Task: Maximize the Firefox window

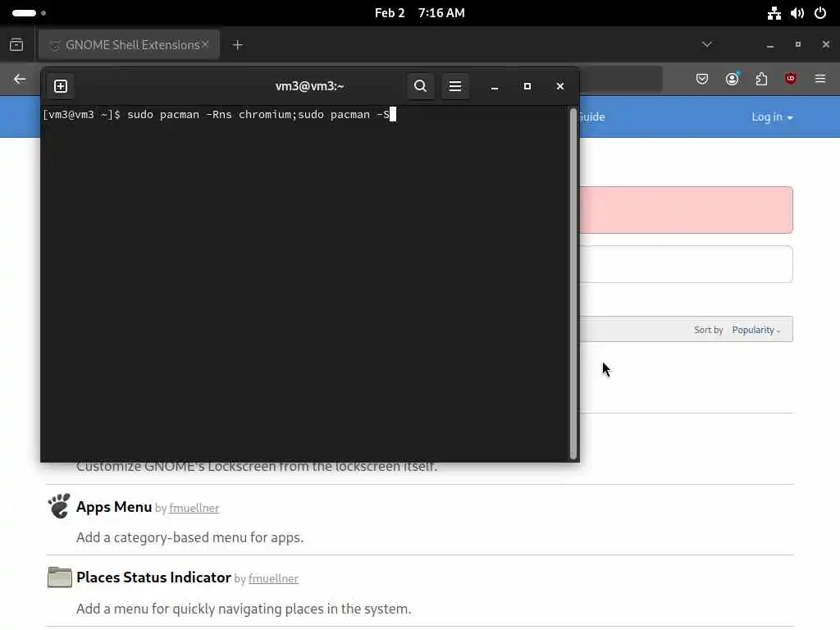Action: click(x=797, y=45)
